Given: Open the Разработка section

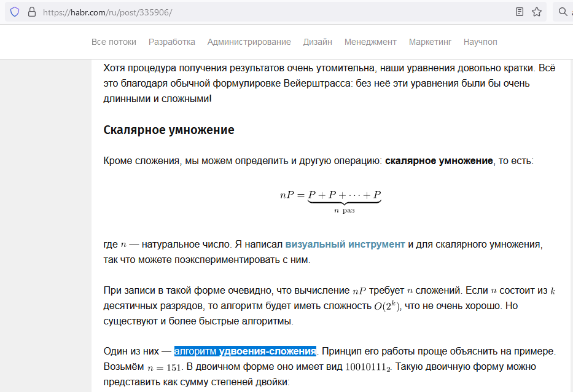Looking at the screenshot, I should click(x=172, y=42).
